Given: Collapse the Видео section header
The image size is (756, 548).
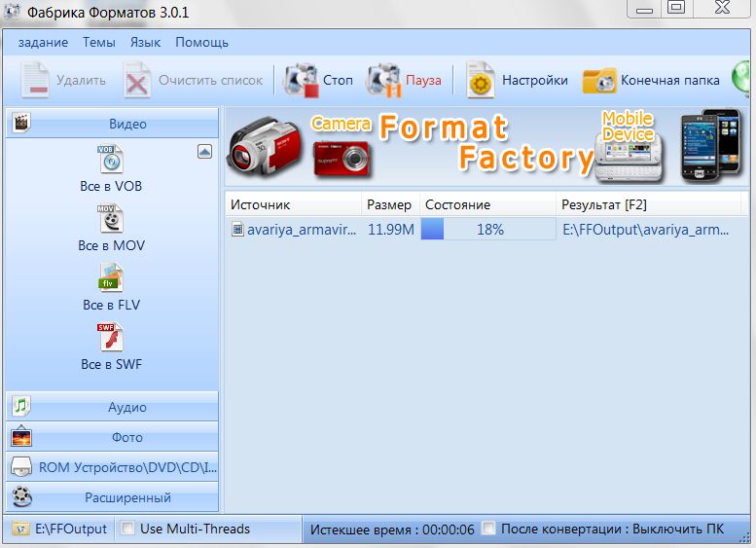Looking at the screenshot, I should pos(112,124).
